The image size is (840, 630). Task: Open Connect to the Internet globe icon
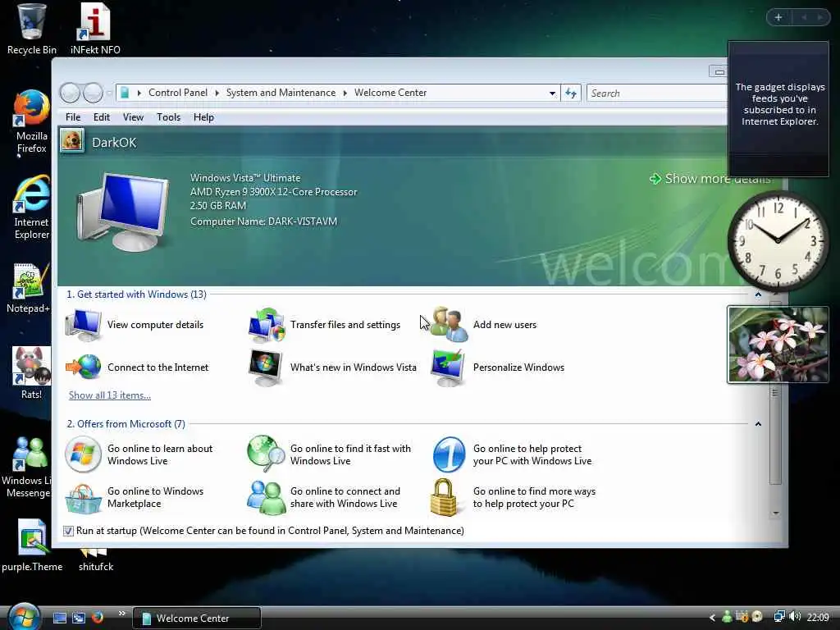tap(83, 367)
